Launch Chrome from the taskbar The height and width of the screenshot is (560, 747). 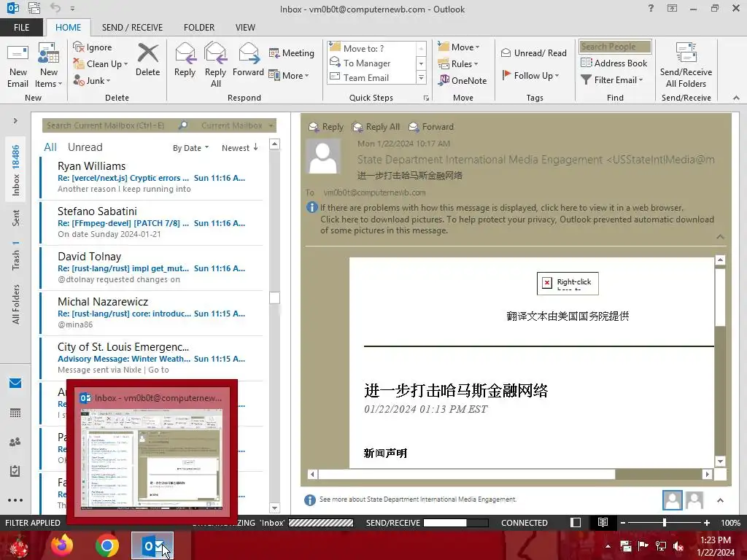tap(107, 546)
